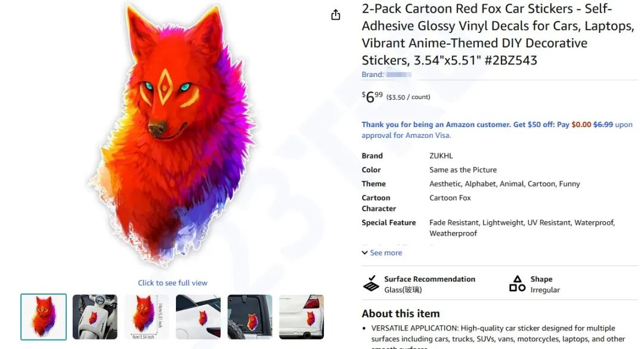This screenshot has width=644, height=349.
Task: Click the Shape icon beside Irregular
Action: (517, 283)
